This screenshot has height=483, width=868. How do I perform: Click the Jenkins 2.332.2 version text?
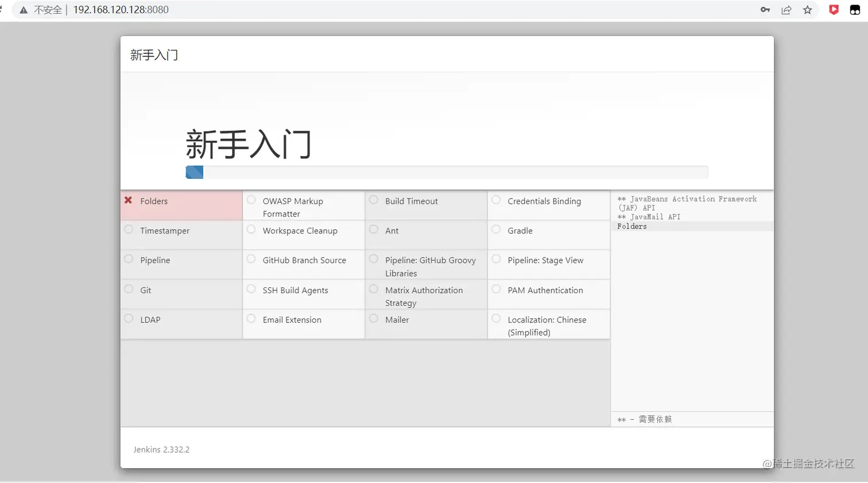click(161, 450)
